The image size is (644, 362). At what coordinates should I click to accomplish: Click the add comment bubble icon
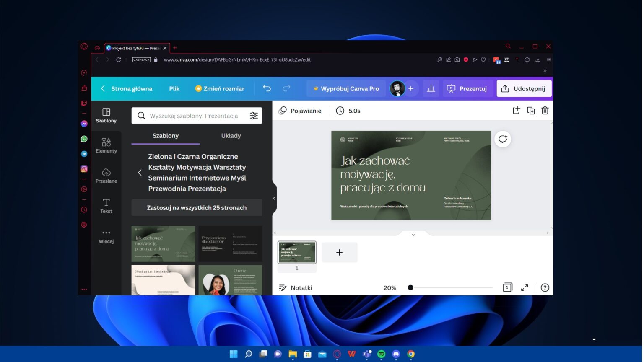(503, 139)
